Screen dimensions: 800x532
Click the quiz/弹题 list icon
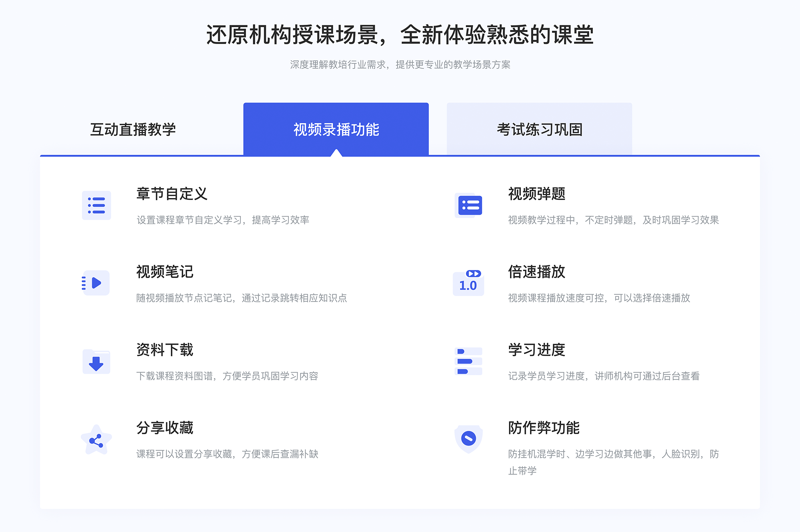(468, 207)
